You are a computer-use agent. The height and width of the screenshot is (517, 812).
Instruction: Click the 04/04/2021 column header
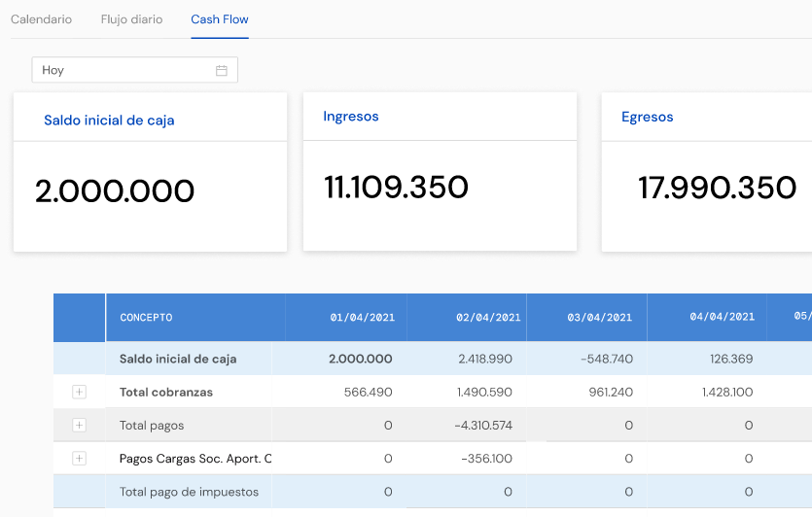tap(722, 318)
